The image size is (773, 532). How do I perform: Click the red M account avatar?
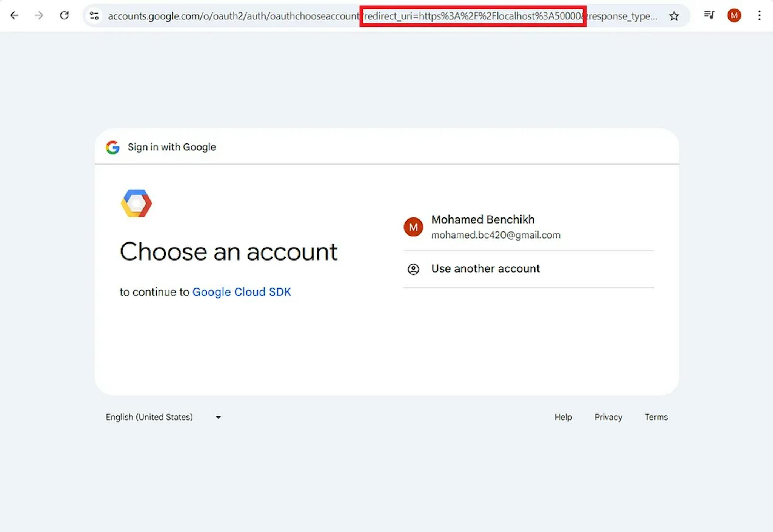(413, 227)
